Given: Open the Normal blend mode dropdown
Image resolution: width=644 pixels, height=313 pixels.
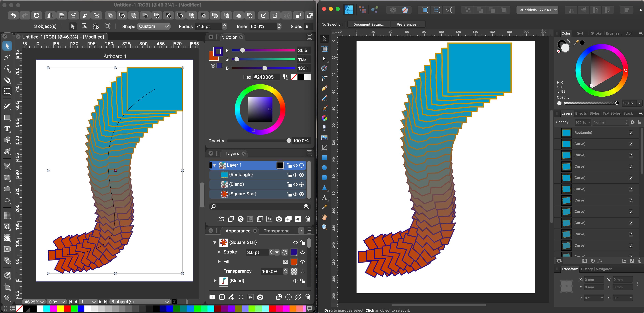Looking at the screenshot, I should [611, 122].
